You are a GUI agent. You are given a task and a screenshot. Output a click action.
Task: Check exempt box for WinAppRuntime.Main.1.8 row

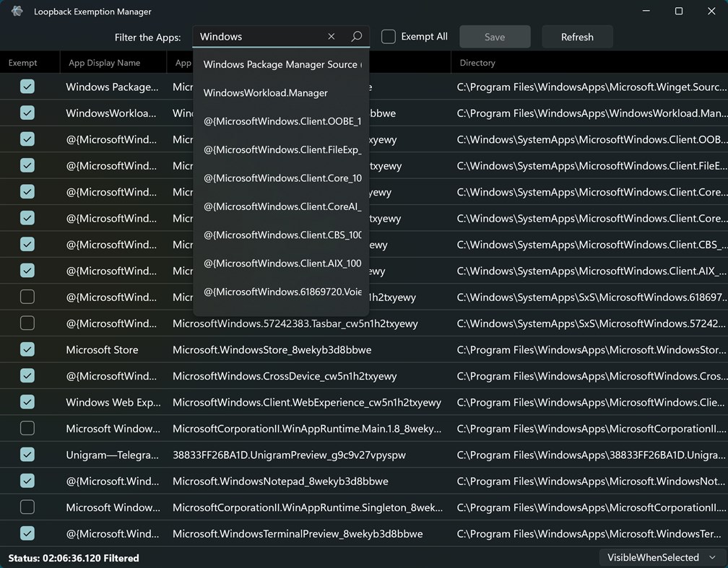pyautogui.click(x=27, y=428)
